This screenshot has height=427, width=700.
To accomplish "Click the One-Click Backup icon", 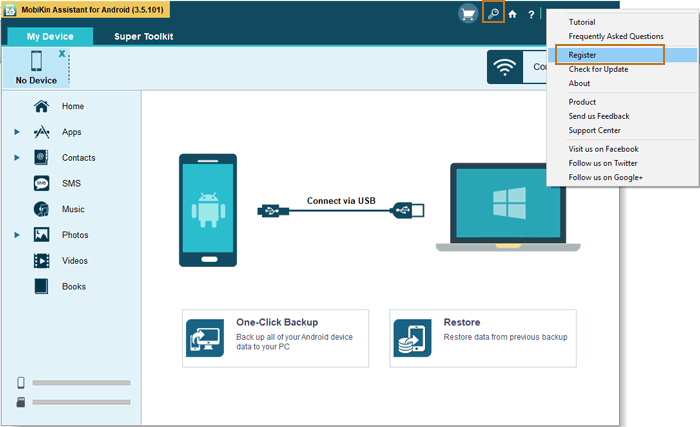I will (x=205, y=338).
